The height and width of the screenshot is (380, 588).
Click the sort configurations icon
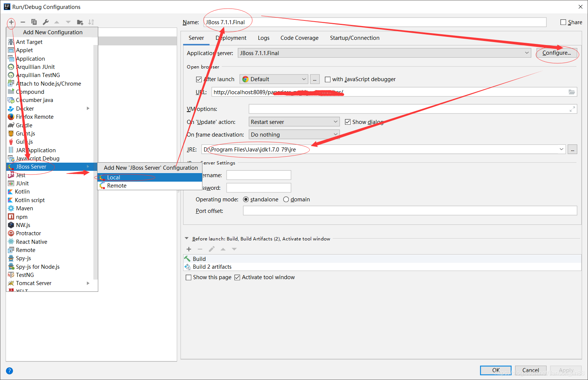coord(91,22)
